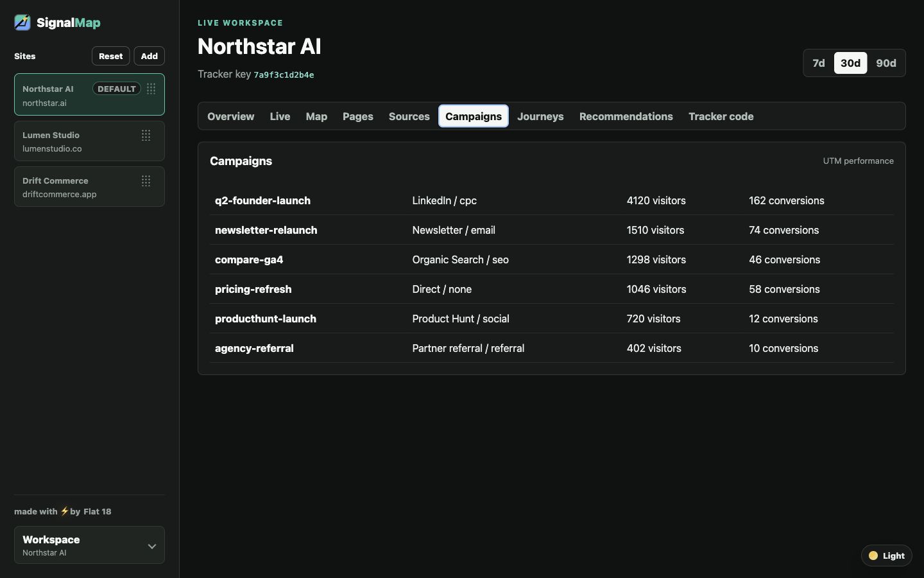Click the 402 visitors value
The image size is (924, 578).
654,348
